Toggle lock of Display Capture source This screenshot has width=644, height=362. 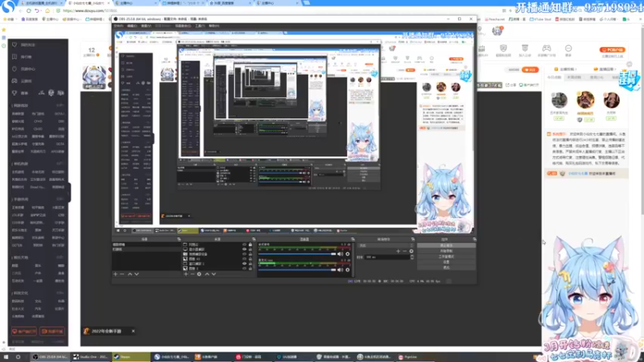tap(250, 249)
